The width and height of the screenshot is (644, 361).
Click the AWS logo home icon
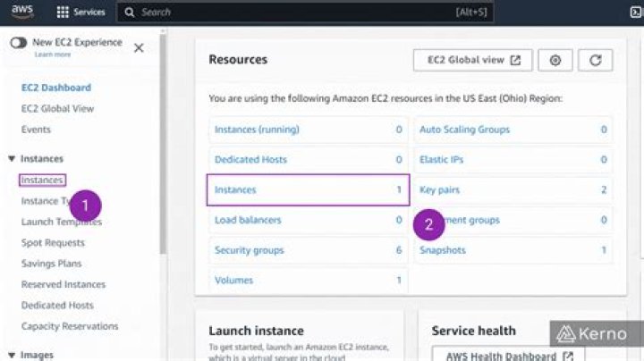pos(22,12)
